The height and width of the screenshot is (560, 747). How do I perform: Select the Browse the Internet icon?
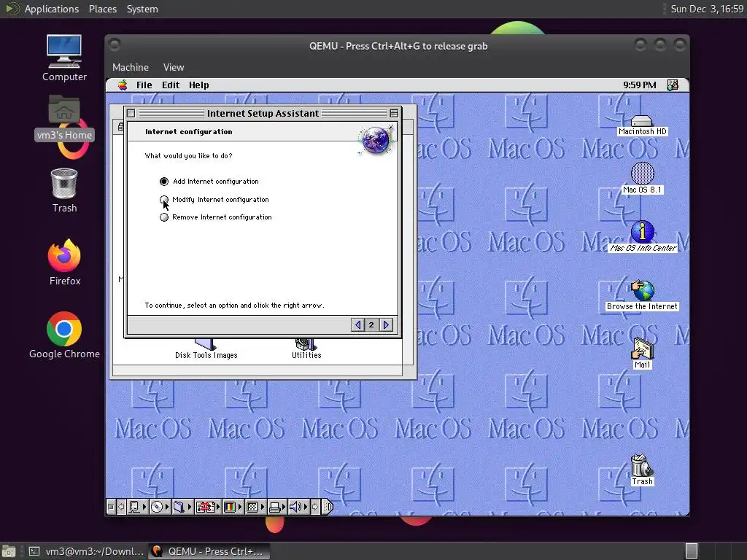coord(642,295)
